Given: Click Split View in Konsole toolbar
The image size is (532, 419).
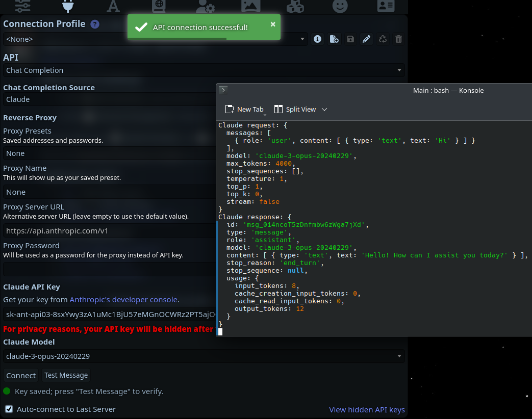Looking at the screenshot, I should point(295,109).
